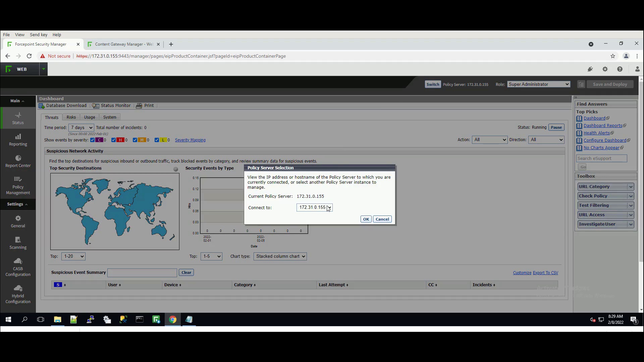Open CASB Configuration in the sidebar
644x362 pixels.
click(18, 267)
